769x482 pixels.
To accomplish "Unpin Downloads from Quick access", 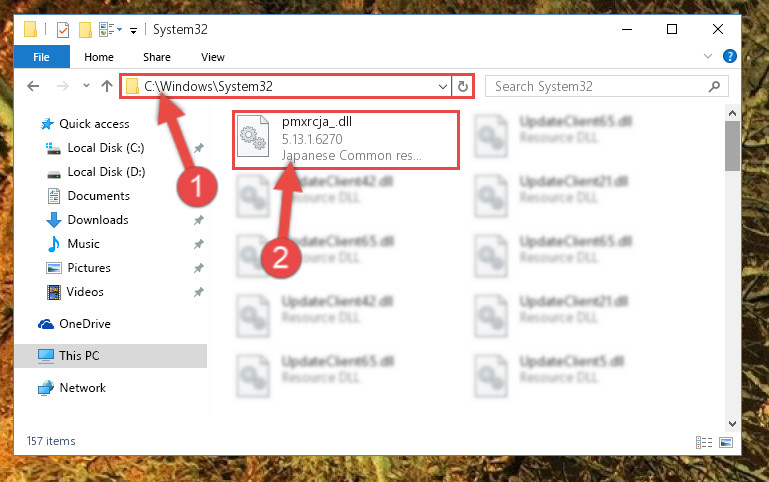I will click(198, 220).
